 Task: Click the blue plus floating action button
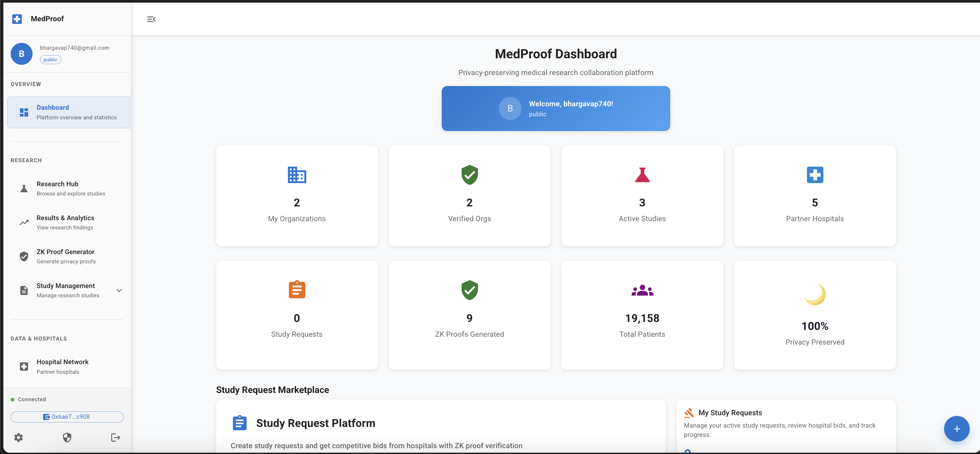tap(956, 429)
